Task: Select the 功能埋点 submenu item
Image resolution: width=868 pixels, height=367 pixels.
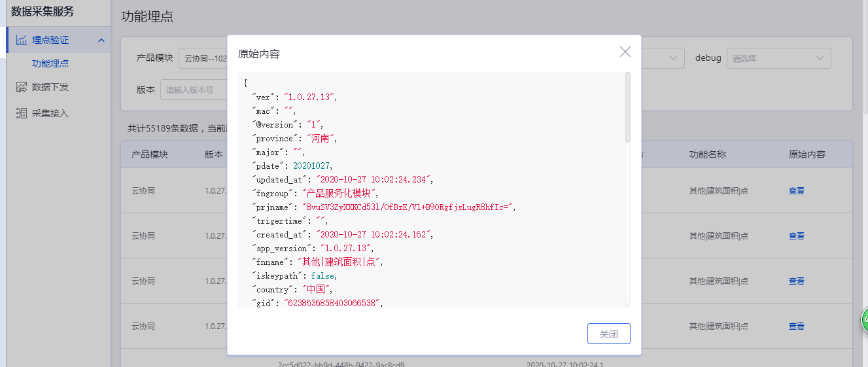Action: click(50, 63)
